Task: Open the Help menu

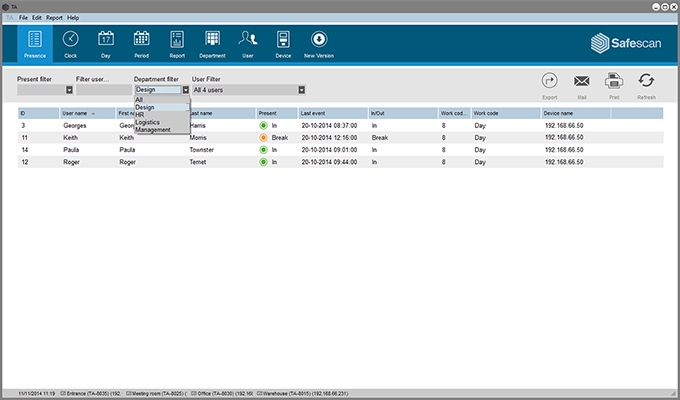Action: 73,18
